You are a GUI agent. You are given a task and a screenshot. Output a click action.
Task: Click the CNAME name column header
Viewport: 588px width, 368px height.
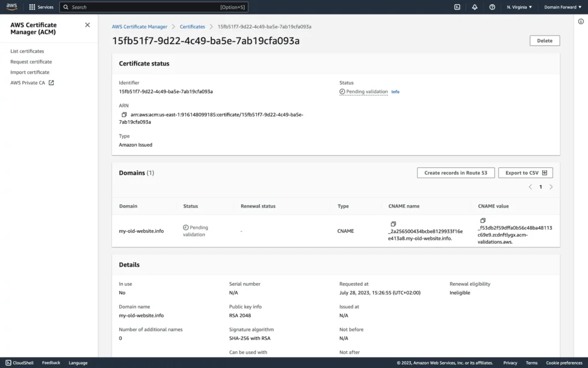point(404,206)
